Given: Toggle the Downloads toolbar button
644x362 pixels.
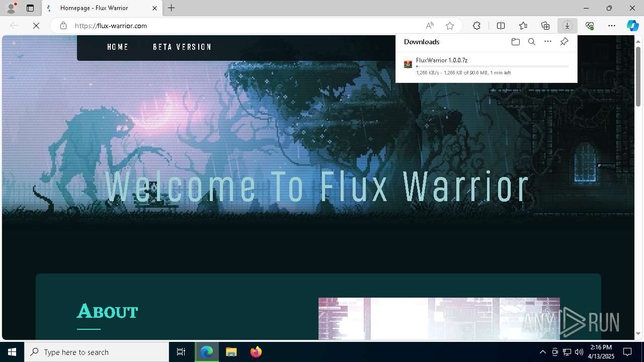Looking at the screenshot, I should point(568,26).
